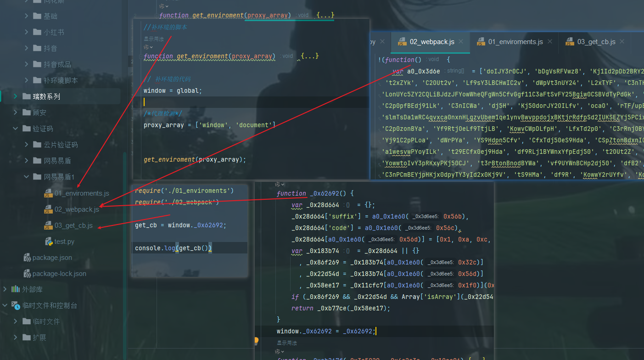Collapse the 临时文件和控制台 node chevron

point(5,305)
